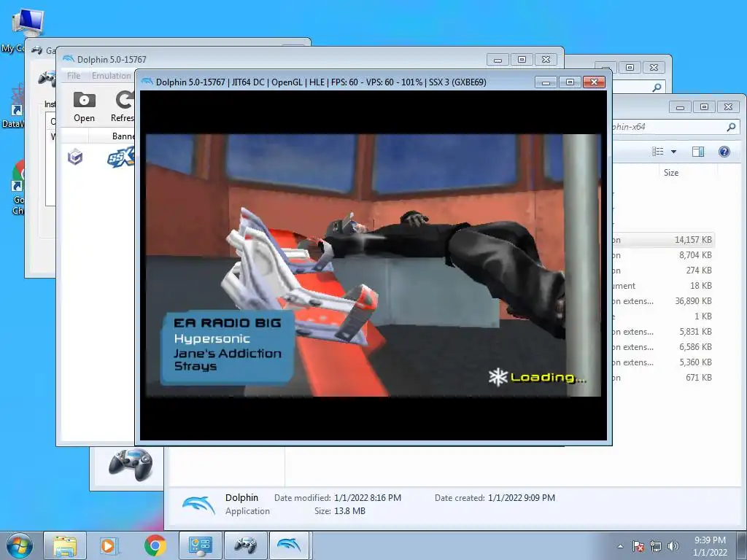Open the Emulation menu in Dolphin
Screen dimensions: 747x560
click(112, 76)
